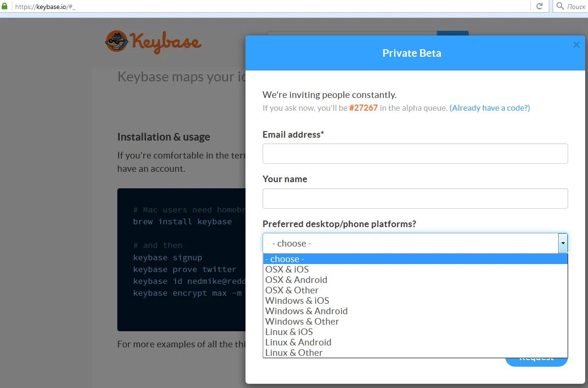Choose the Linux & Other option

(x=415, y=353)
